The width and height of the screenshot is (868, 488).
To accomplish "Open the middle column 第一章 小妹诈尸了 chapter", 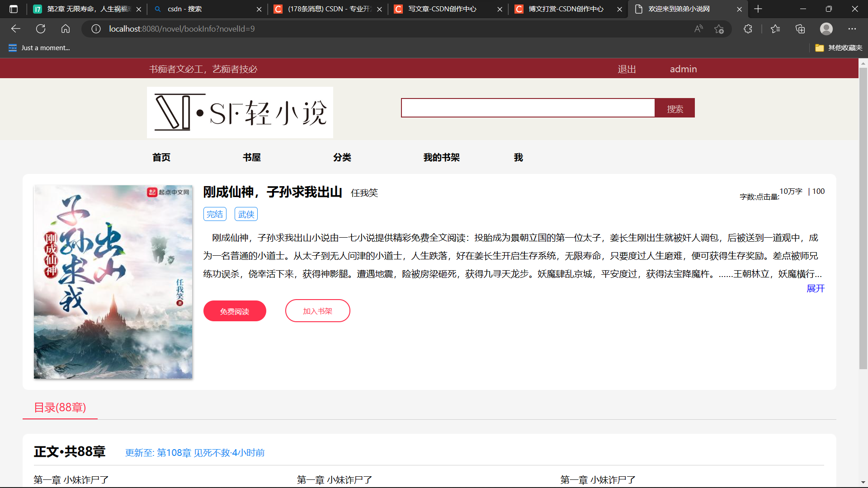I will pos(335,479).
